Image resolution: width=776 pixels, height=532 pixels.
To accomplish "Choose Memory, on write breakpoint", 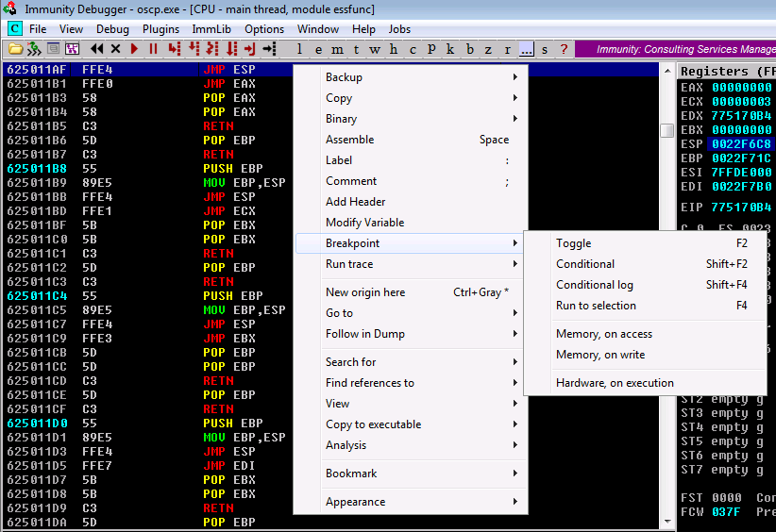I will click(646, 355).
